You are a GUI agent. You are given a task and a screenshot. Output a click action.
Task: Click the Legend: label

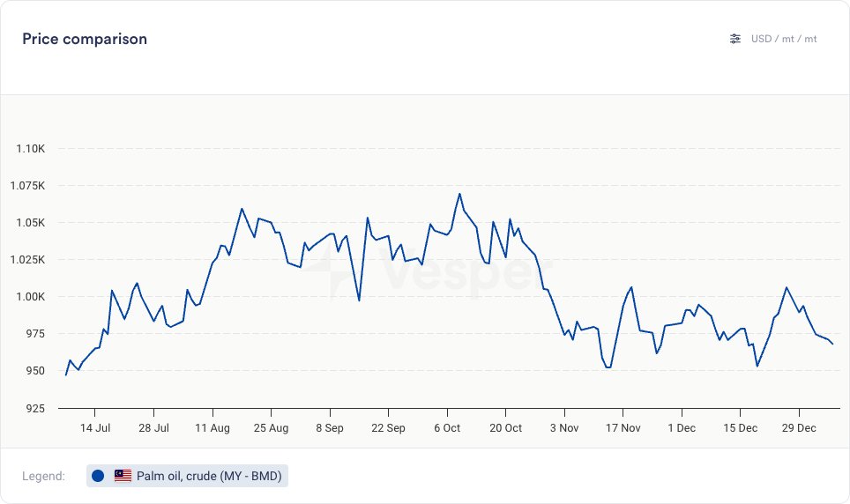pos(44,476)
